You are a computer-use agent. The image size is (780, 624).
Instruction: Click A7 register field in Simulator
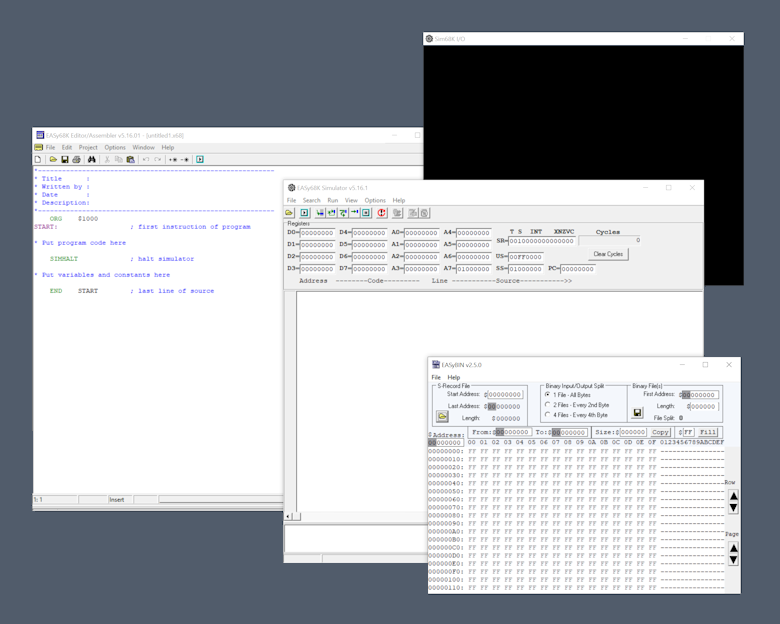click(473, 269)
